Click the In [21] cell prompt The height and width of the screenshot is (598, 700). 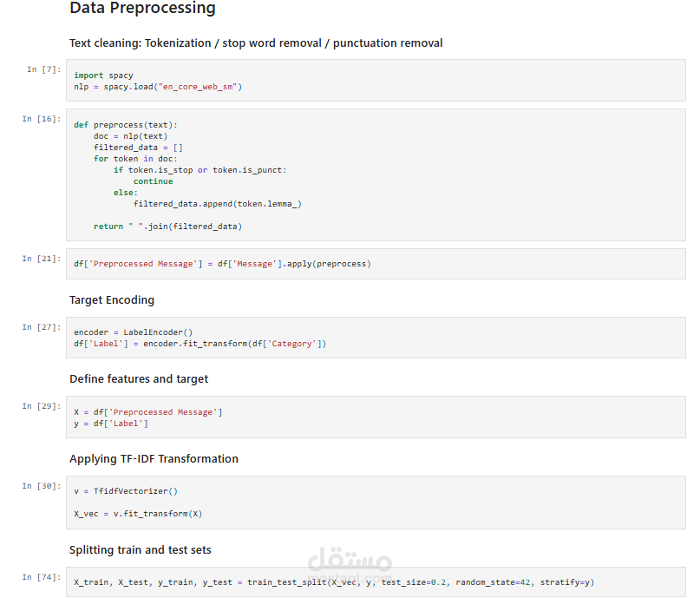[x=41, y=259]
